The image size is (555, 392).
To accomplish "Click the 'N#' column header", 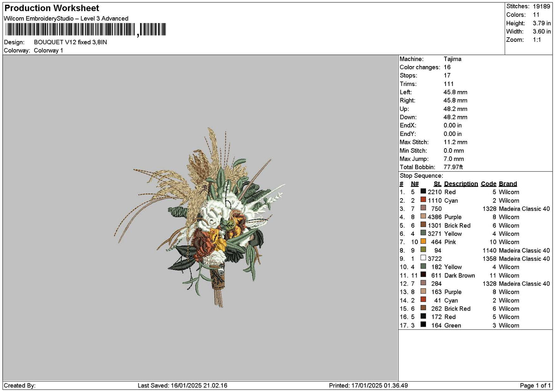I will point(415,184).
